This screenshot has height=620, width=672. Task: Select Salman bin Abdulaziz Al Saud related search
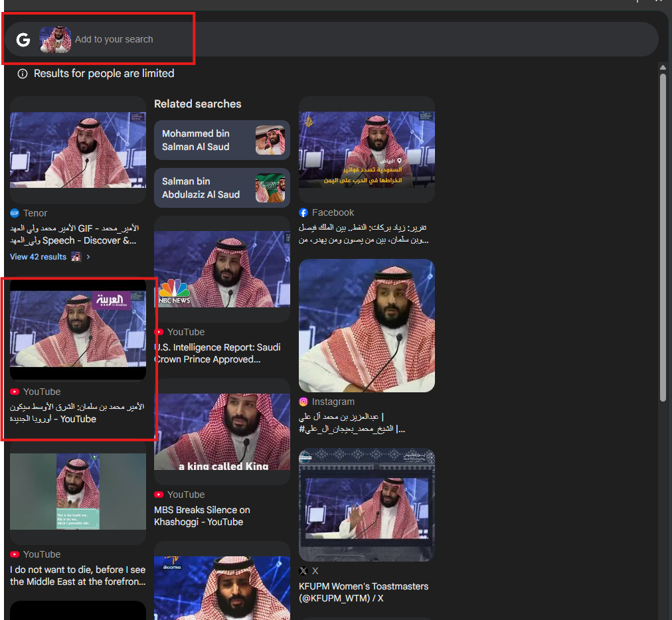(x=222, y=188)
